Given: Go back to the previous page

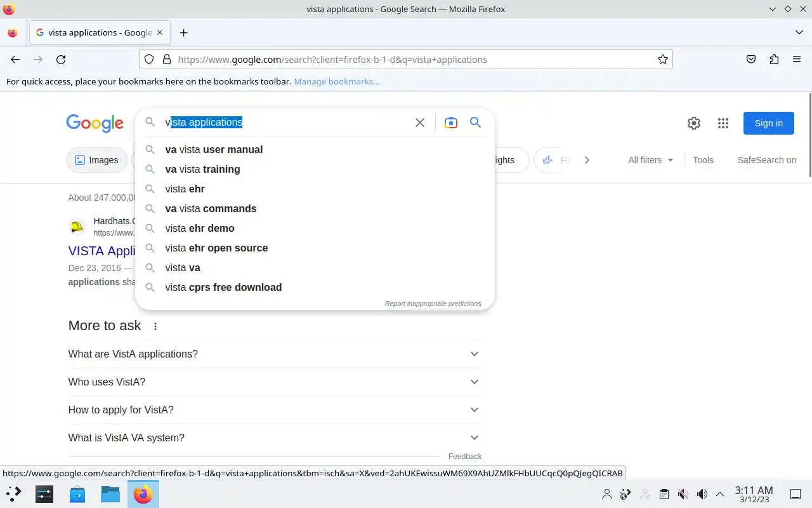Looking at the screenshot, I should 15,59.
